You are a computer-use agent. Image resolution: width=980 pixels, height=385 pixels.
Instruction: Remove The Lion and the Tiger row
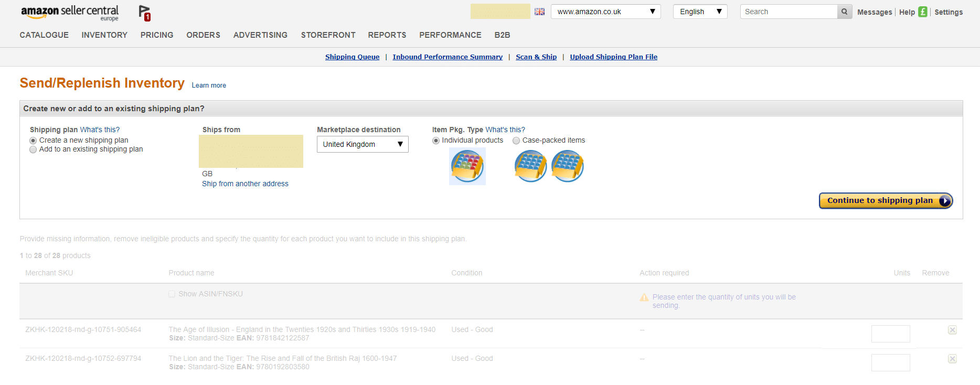coord(952,359)
